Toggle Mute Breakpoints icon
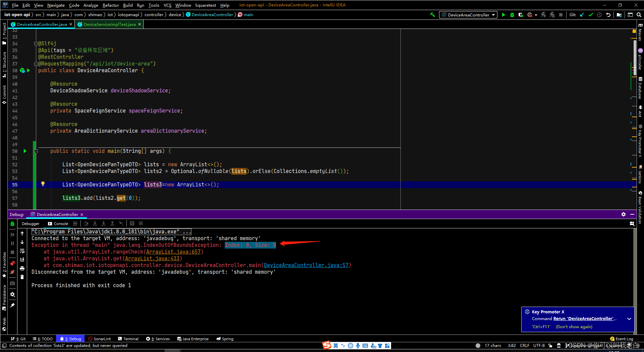Viewport: 644px width, 352px height. point(12,272)
